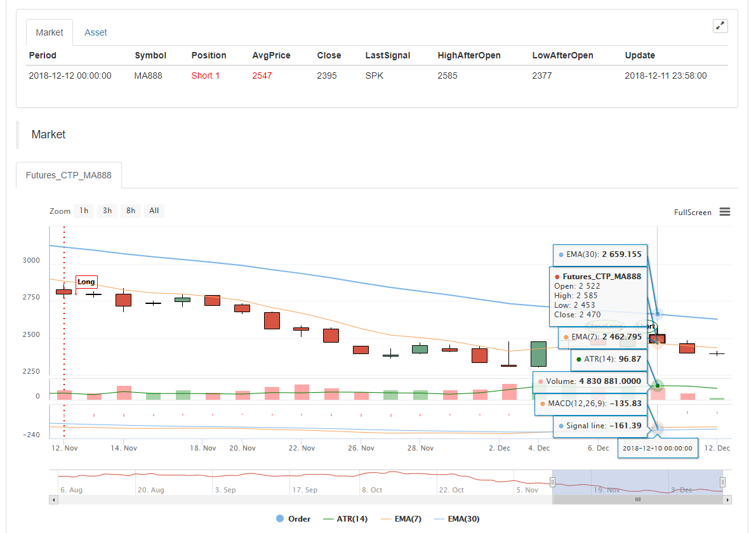The width and height of the screenshot is (756, 533).
Task: Toggle the Order series in legend
Action: coord(293,519)
